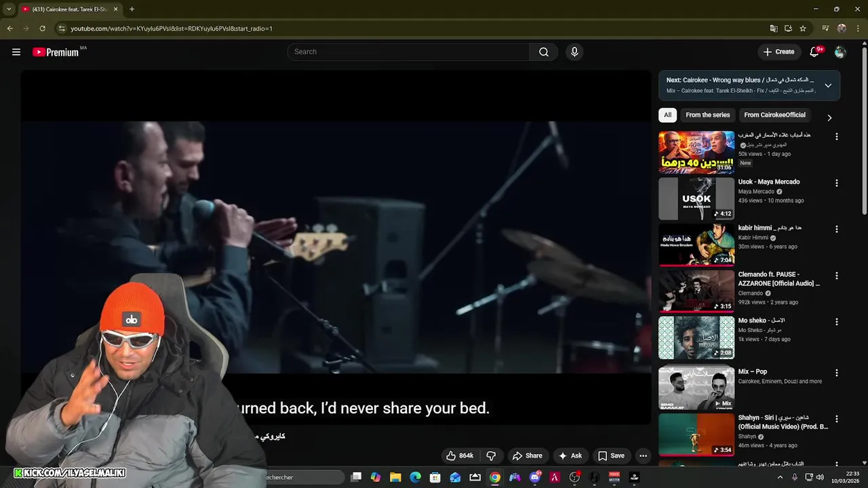Open OBS Studio from the taskbar
This screenshot has height=488, width=868.
[574, 477]
